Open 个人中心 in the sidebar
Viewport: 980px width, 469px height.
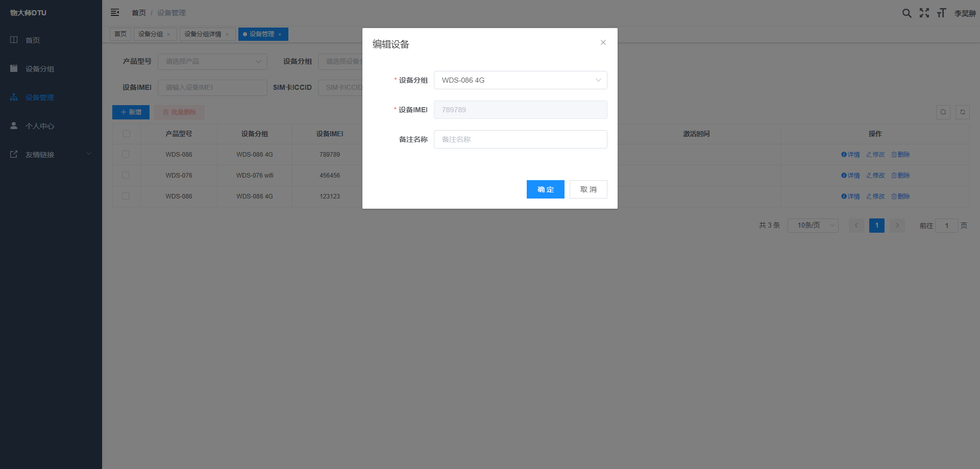40,126
